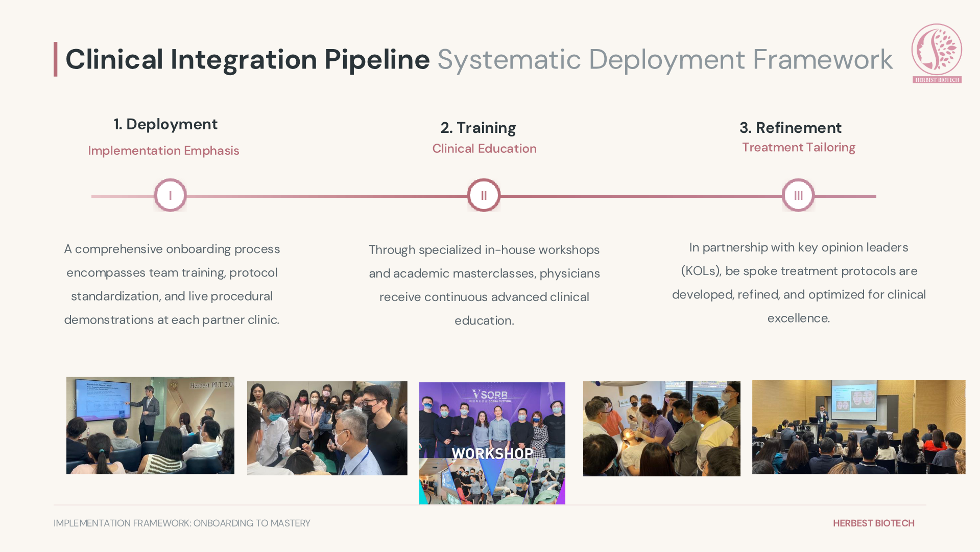Click the key opinion leaders paragraph
Image resolution: width=980 pixels, height=552 pixels.
pyautogui.click(x=799, y=283)
